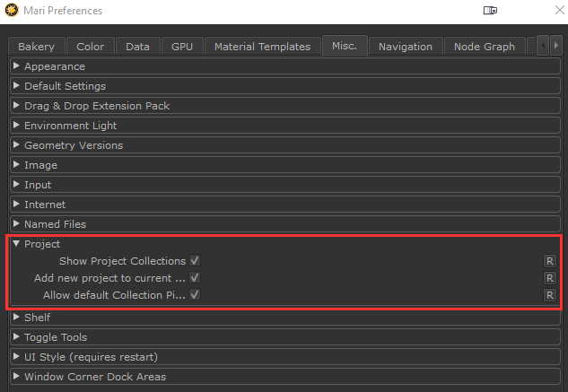The width and height of the screenshot is (568, 392).
Task: Click the dock window icon in title bar
Action: [490, 11]
